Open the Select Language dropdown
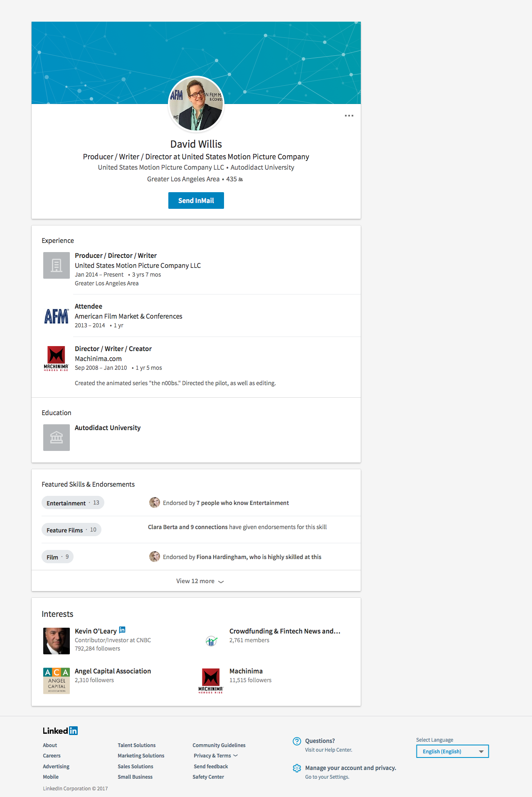 [452, 751]
